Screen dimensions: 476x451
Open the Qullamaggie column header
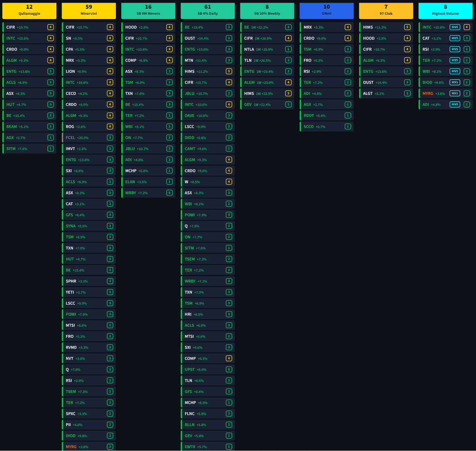pyautogui.click(x=29, y=11)
